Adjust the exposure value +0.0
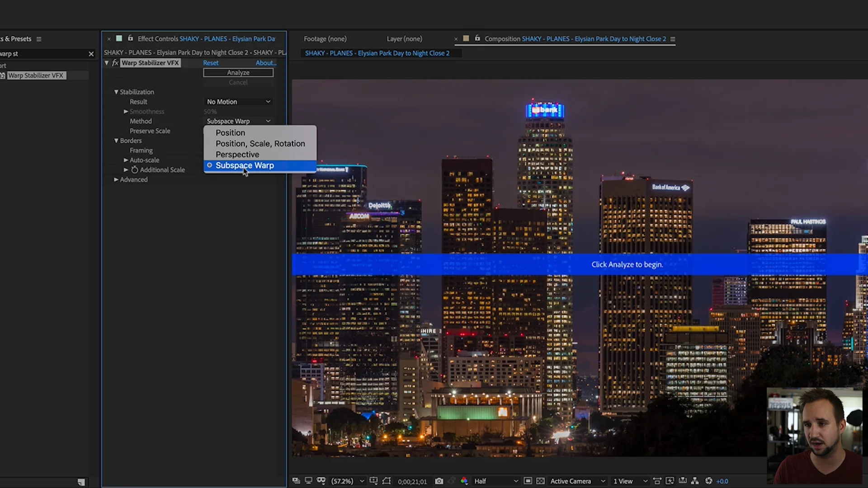 722,482
